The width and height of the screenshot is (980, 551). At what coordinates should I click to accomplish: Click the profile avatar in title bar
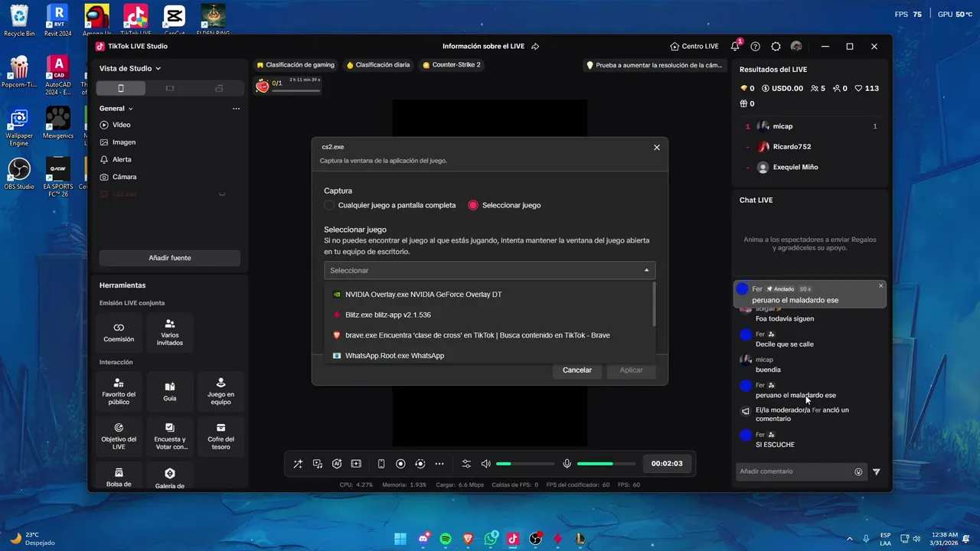coord(796,46)
